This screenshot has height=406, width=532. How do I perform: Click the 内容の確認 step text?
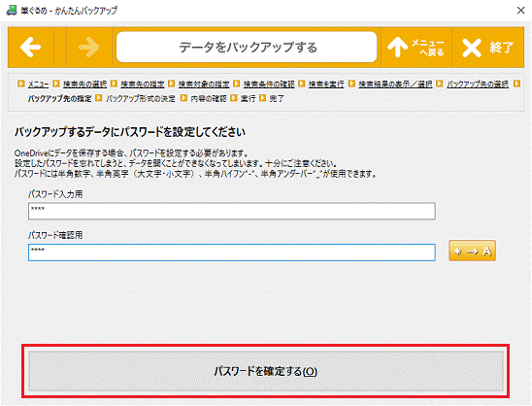pyautogui.click(x=209, y=98)
